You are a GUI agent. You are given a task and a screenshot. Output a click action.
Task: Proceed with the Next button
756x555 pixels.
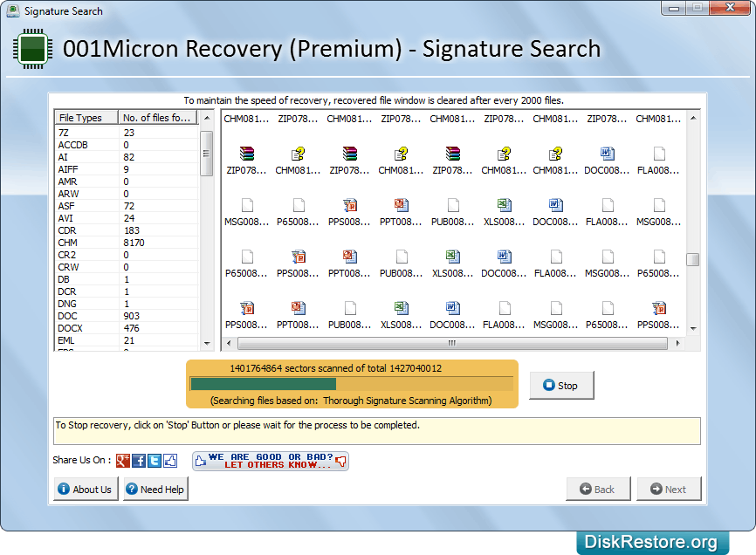pos(669,490)
